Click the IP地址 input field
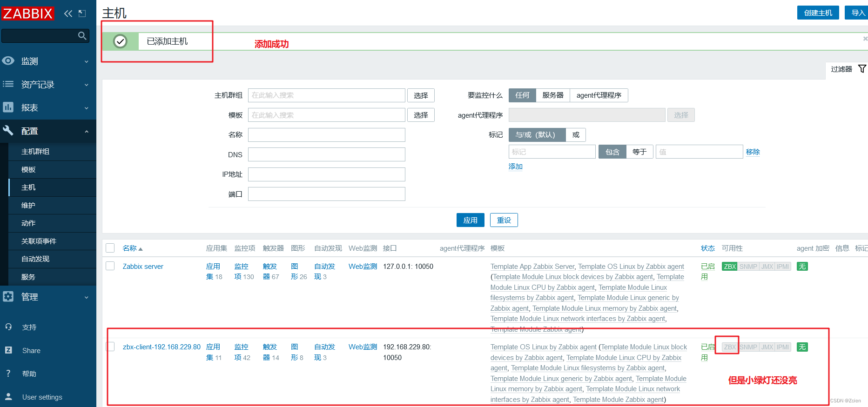Screen dimensions: 868x407 (x=327, y=174)
